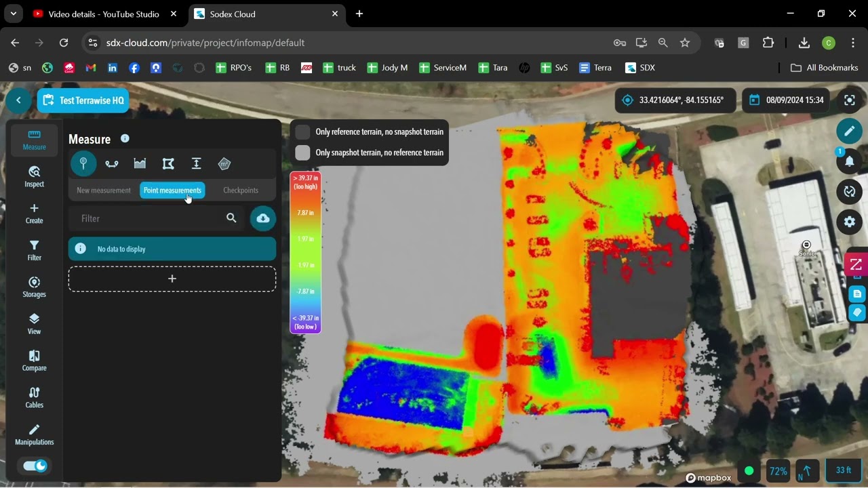The image size is (868, 488).
Task: Click the elevation color scale legend
Action: point(305,252)
